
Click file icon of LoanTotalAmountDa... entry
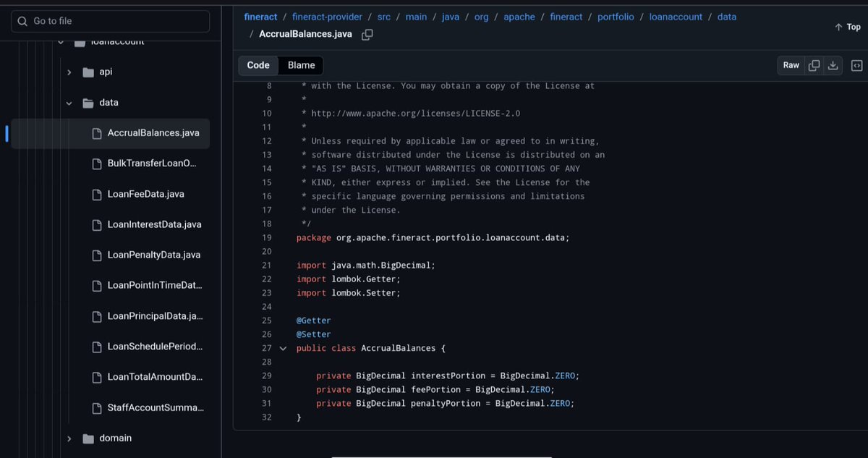[97, 377]
